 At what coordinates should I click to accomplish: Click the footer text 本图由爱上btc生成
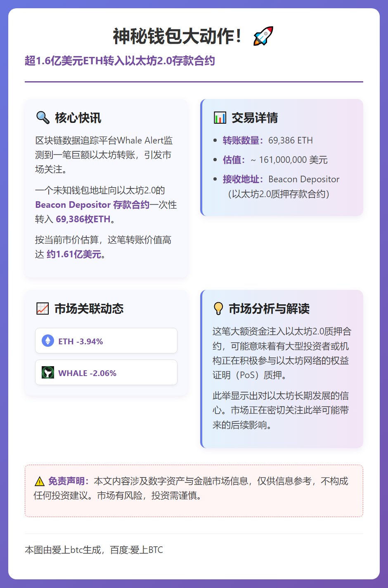click(63, 550)
